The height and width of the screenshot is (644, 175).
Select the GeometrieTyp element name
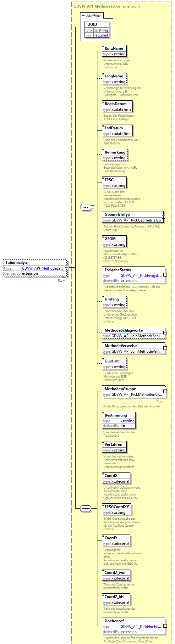(x=117, y=214)
